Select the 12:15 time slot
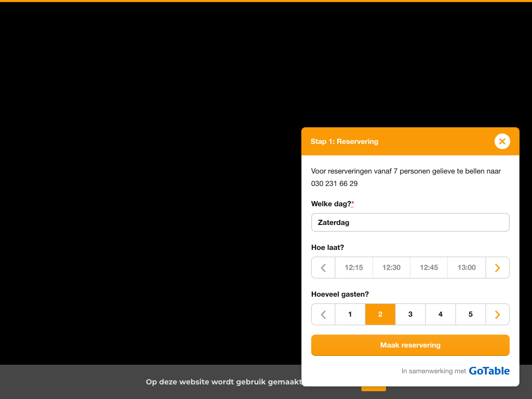The height and width of the screenshot is (399, 532). coord(354,268)
